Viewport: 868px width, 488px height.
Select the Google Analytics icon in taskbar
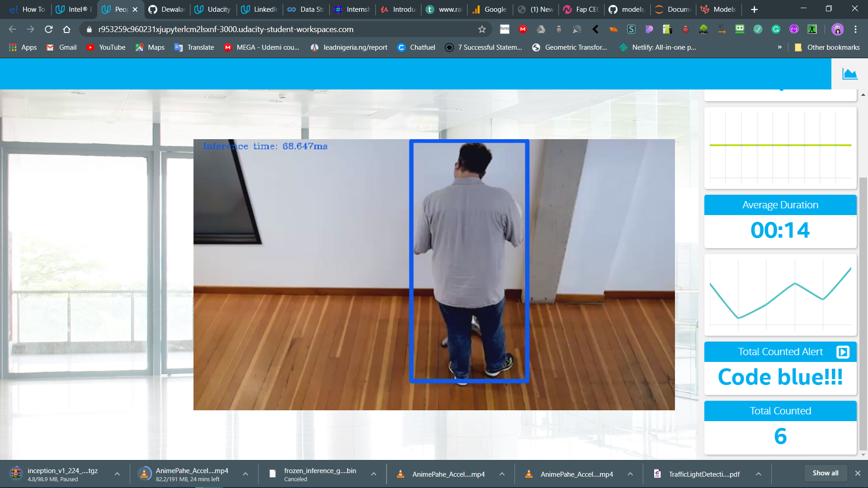(476, 9)
